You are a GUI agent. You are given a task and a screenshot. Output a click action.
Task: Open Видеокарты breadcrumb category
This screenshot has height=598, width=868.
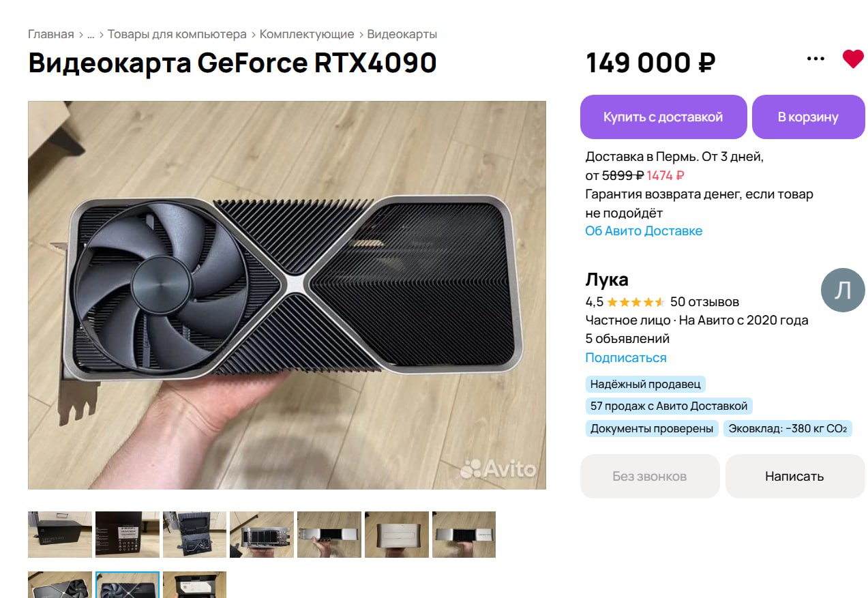pyautogui.click(x=402, y=34)
